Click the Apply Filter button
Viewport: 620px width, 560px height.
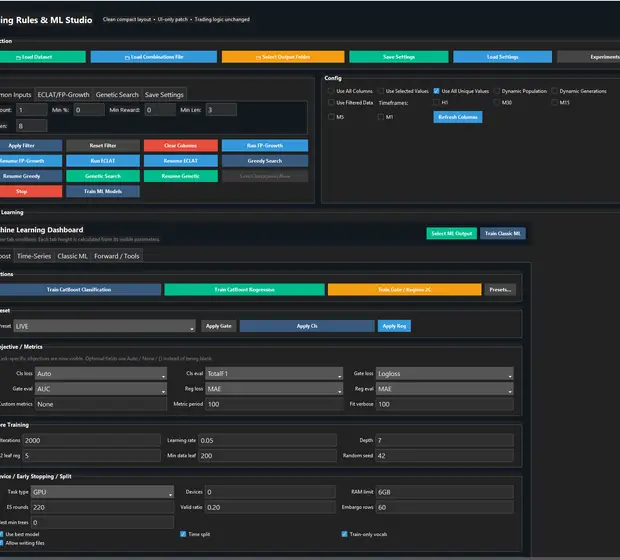(31, 146)
